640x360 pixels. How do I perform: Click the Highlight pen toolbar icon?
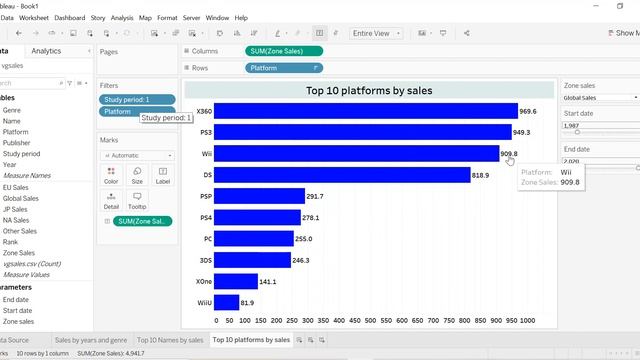tap(278, 33)
